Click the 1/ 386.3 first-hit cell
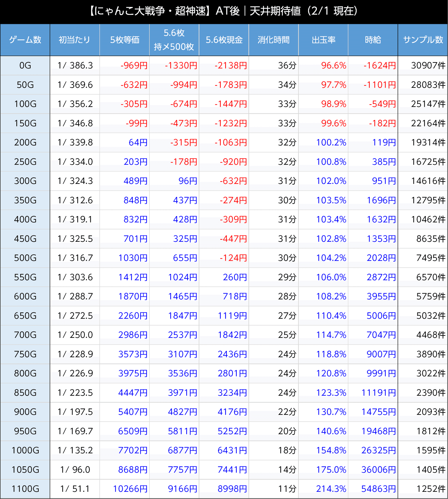Viewport: 448px width, 499px height. pos(75,65)
